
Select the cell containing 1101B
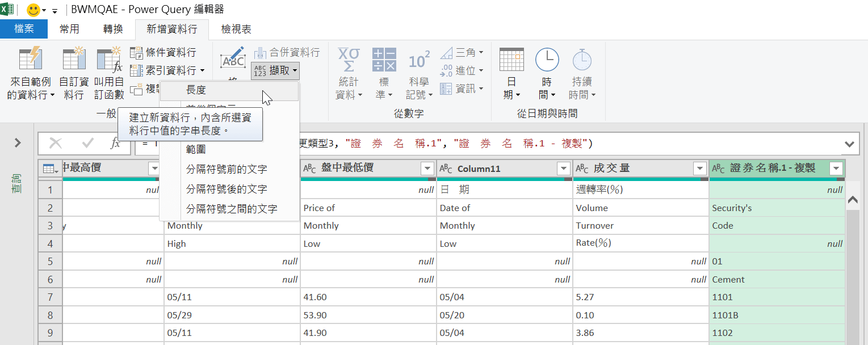coord(777,315)
